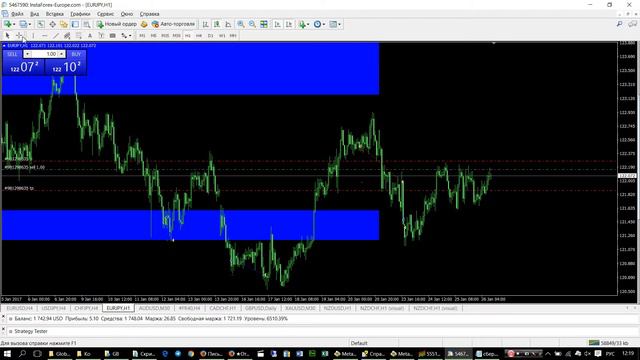Select the text label tool
The image size is (640, 360).
(101, 36)
